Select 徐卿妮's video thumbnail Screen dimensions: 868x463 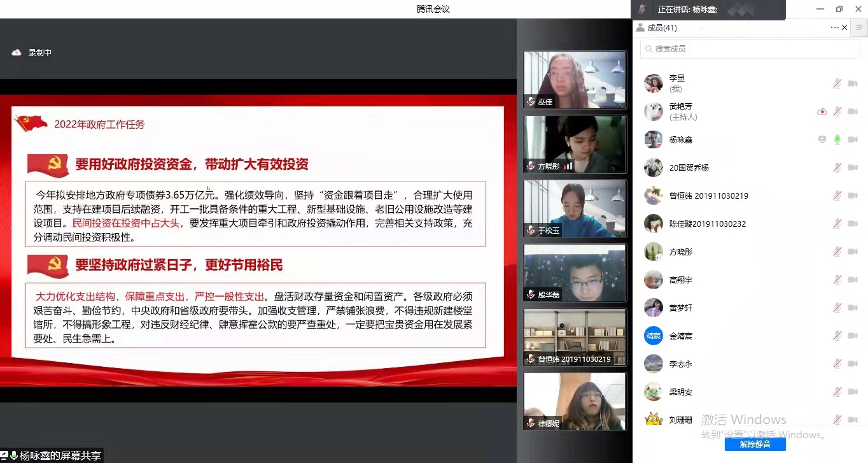574,401
